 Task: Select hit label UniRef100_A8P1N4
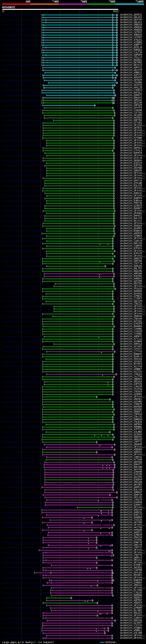pos(131,273)
